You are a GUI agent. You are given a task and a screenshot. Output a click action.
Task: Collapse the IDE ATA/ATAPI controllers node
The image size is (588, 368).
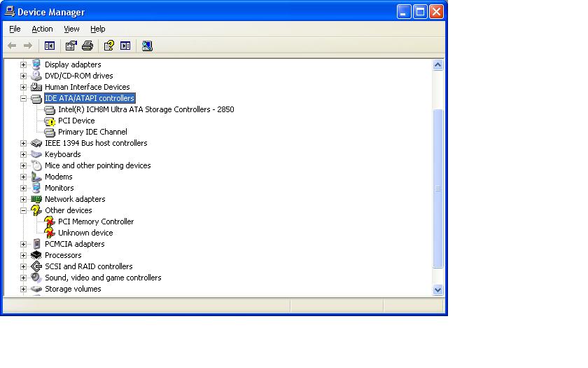pyautogui.click(x=23, y=98)
